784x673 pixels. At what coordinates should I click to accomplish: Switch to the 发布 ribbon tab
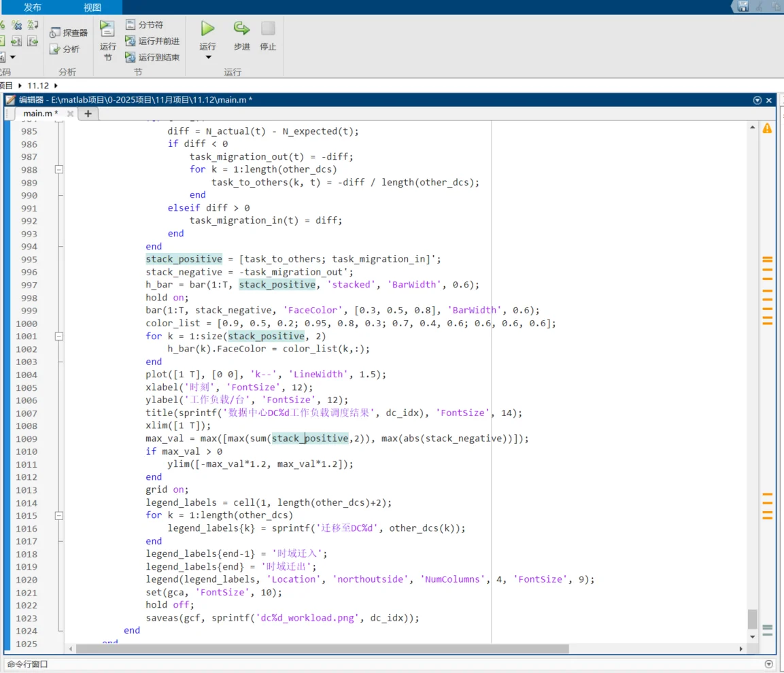[x=33, y=7]
